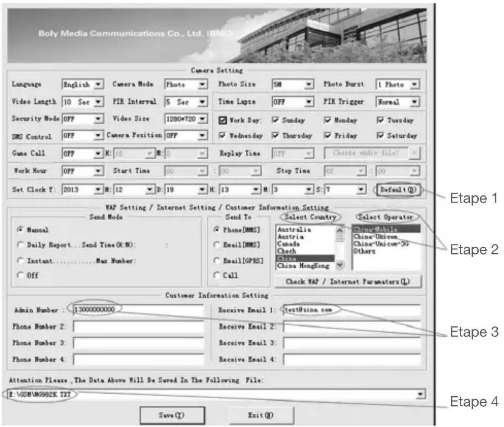Click the Admin Number input field
The height and width of the screenshot is (427, 504).
[x=138, y=310]
